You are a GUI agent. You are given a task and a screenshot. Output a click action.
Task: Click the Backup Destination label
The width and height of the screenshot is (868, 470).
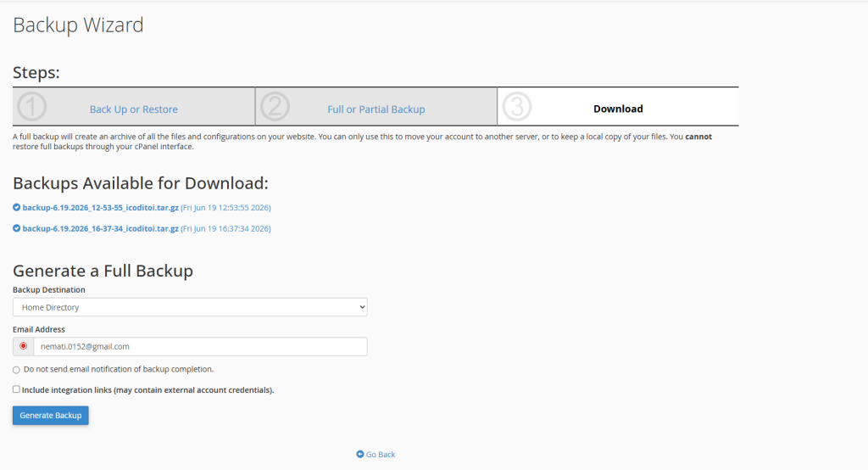(48, 289)
